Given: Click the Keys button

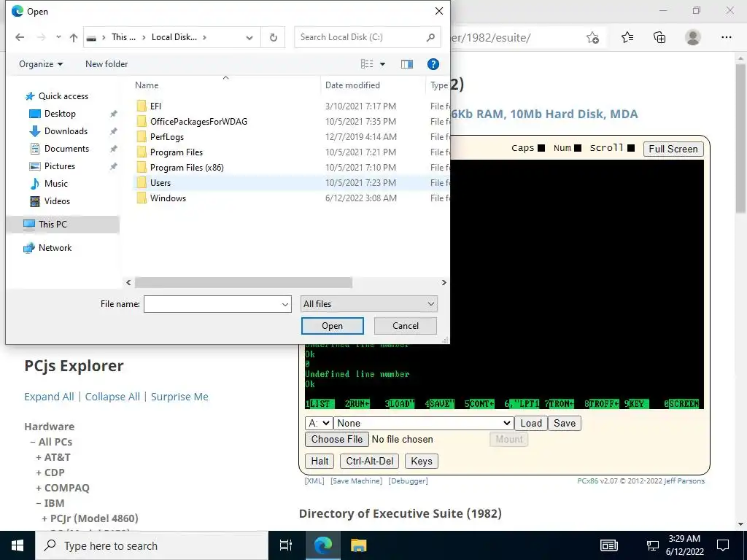Looking at the screenshot, I should (421, 461).
